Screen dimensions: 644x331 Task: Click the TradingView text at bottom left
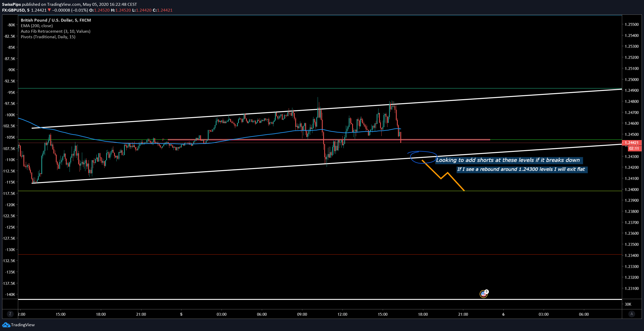tap(23, 325)
